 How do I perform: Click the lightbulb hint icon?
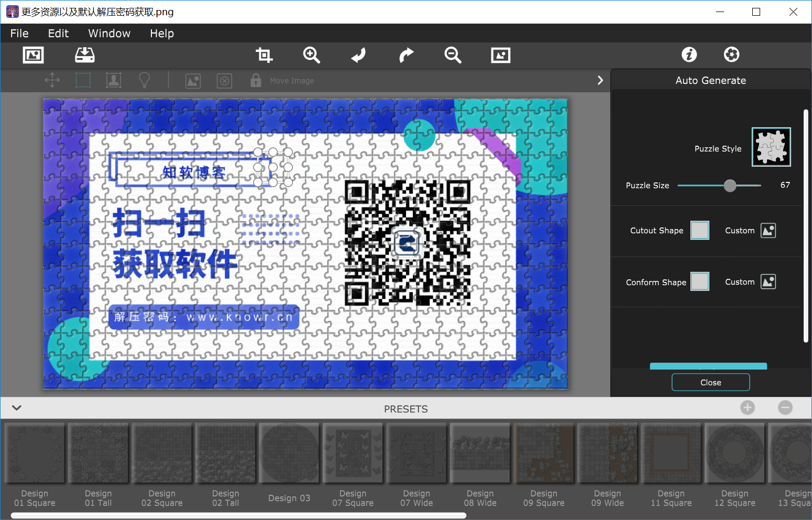tap(144, 80)
